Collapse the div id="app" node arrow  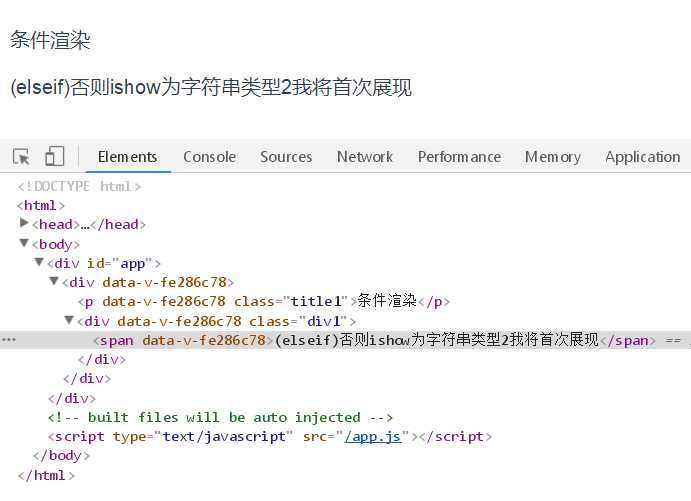click(39, 262)
